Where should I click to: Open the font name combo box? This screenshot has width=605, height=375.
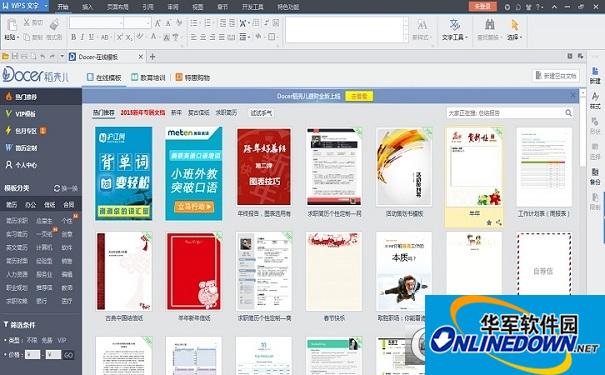(96, 23)
